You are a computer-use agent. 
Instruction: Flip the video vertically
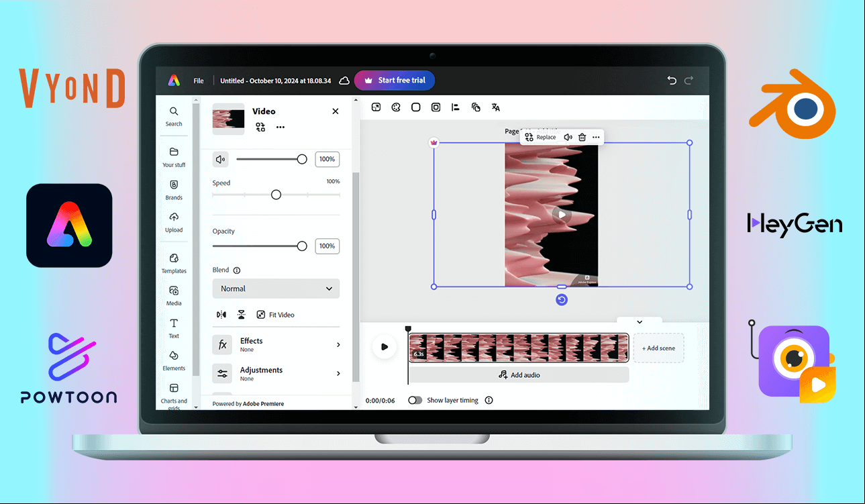click(x=242, y=315)
